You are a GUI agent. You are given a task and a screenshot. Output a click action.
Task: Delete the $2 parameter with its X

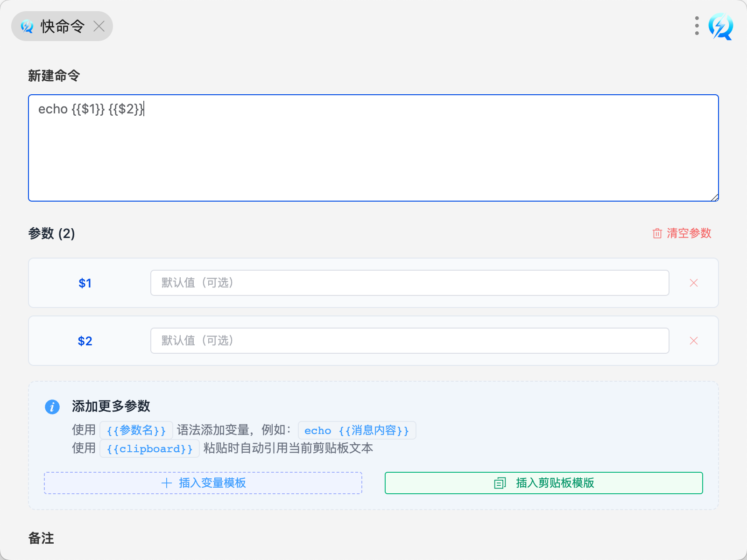694,341
